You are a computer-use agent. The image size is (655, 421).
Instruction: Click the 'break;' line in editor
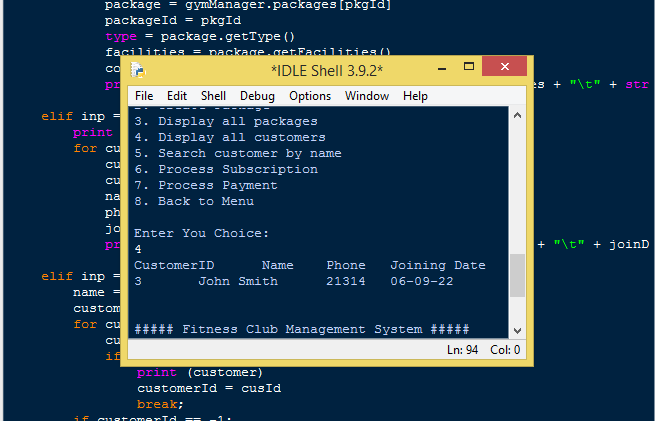click(x=160, y=404)
